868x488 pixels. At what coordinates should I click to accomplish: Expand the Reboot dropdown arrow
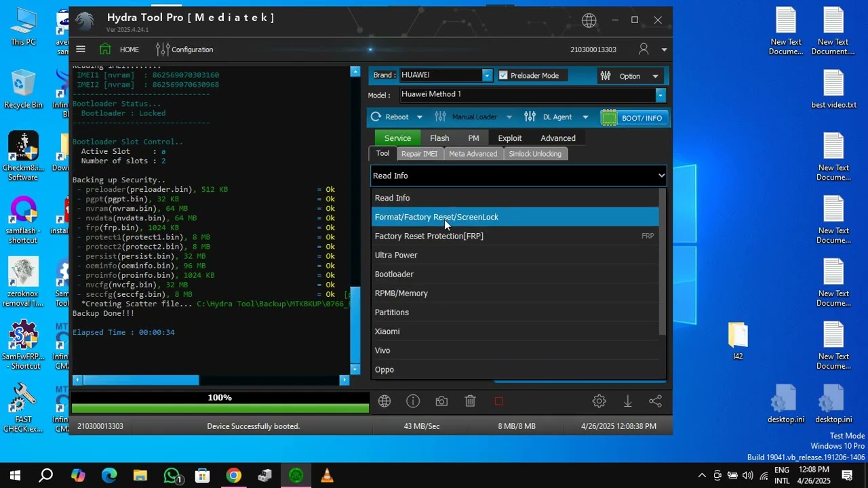coord(419,117)
